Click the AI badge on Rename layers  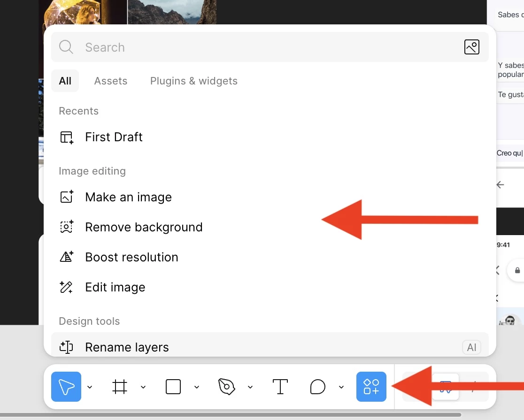click(471, 347)
